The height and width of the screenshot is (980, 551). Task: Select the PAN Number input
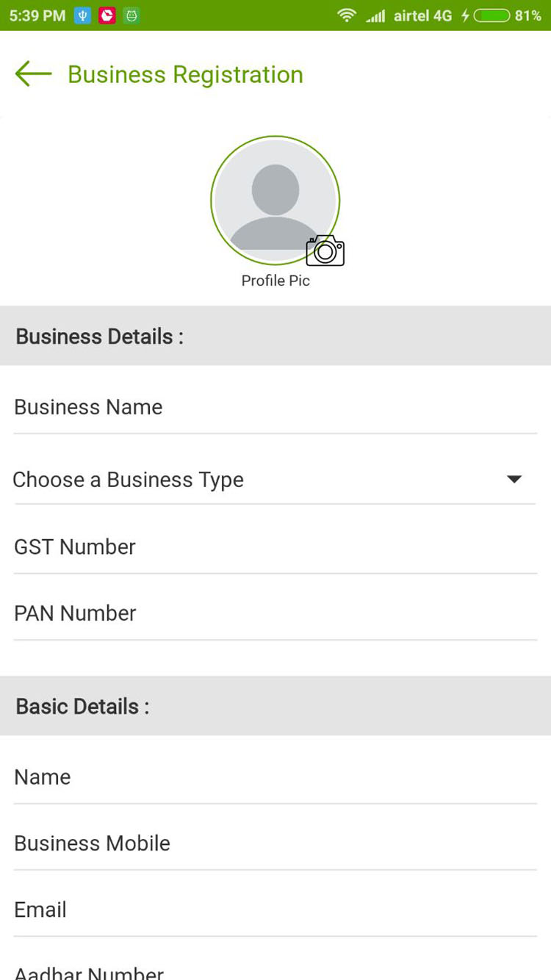coord(275,613)
